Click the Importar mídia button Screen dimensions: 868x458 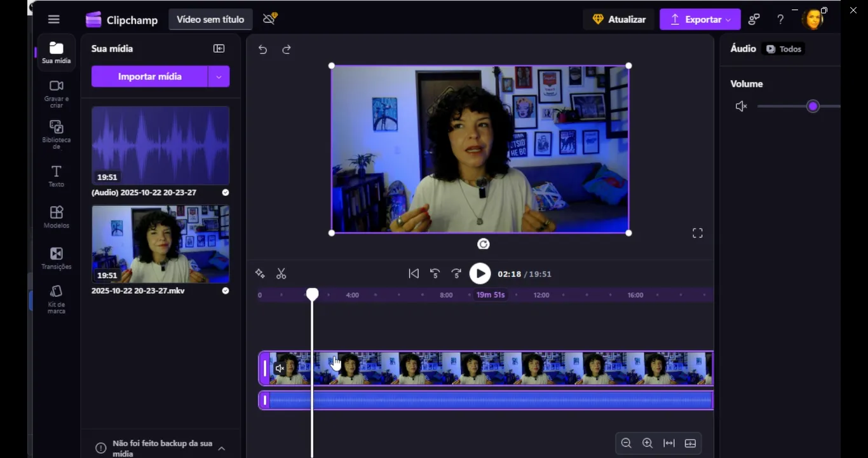[x=149, y=76]
